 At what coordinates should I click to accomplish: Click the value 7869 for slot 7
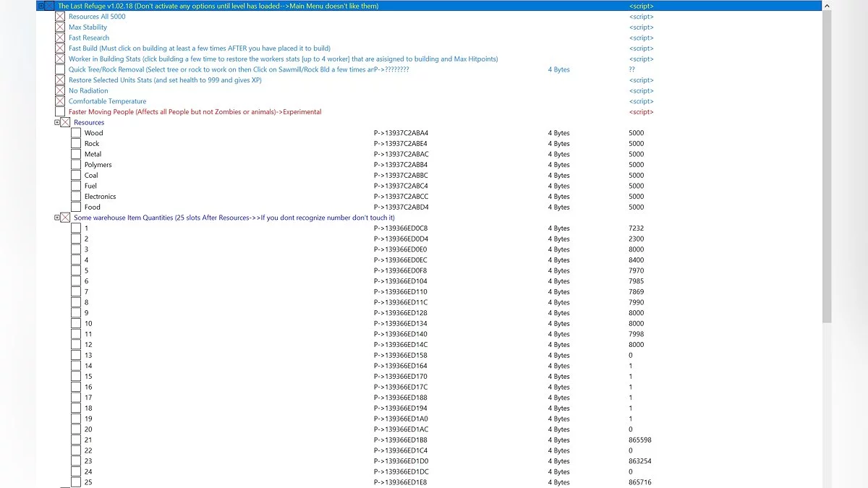click(x=637, y=292)
